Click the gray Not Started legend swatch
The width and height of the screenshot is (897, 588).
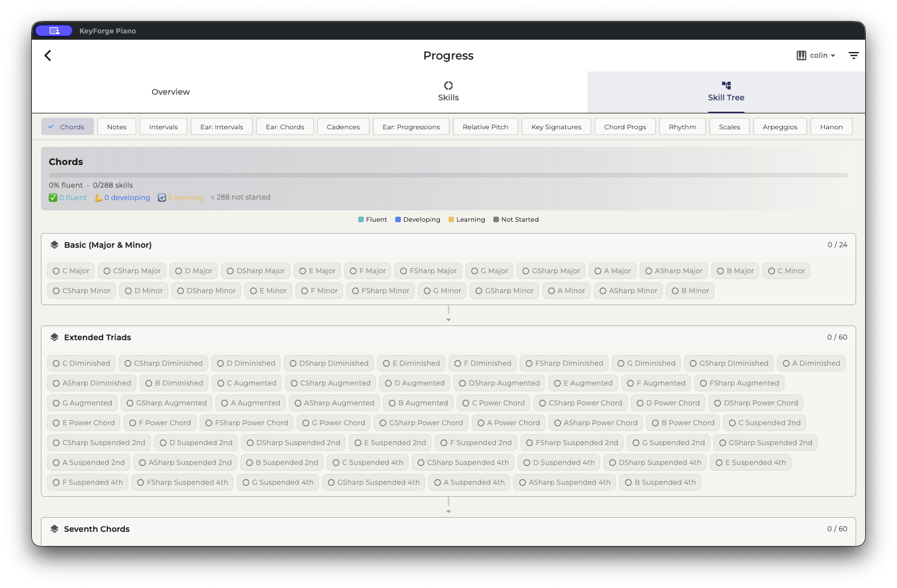point(496,219)
